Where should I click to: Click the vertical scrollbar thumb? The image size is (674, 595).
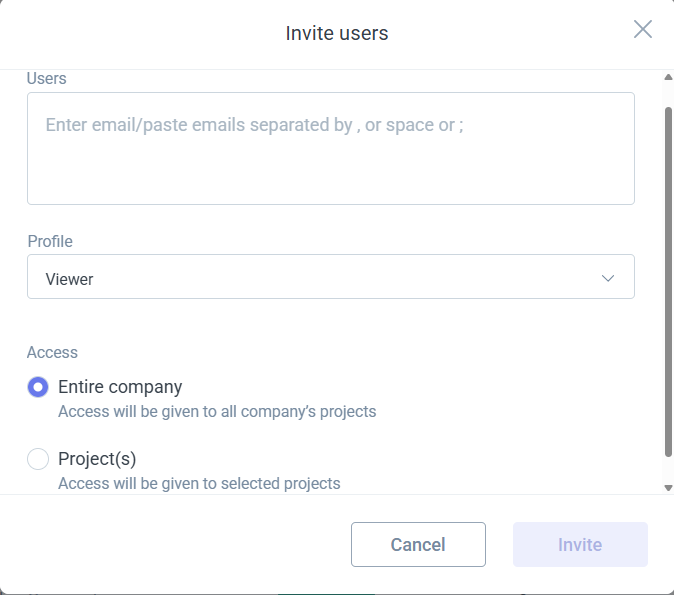pos(668,280)
